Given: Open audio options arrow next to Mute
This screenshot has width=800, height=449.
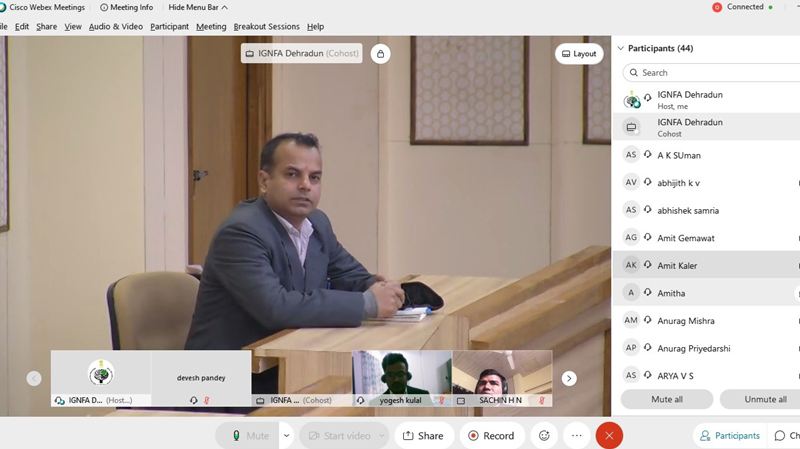Looking at the screenshot, I should click(x=286, y=436).
